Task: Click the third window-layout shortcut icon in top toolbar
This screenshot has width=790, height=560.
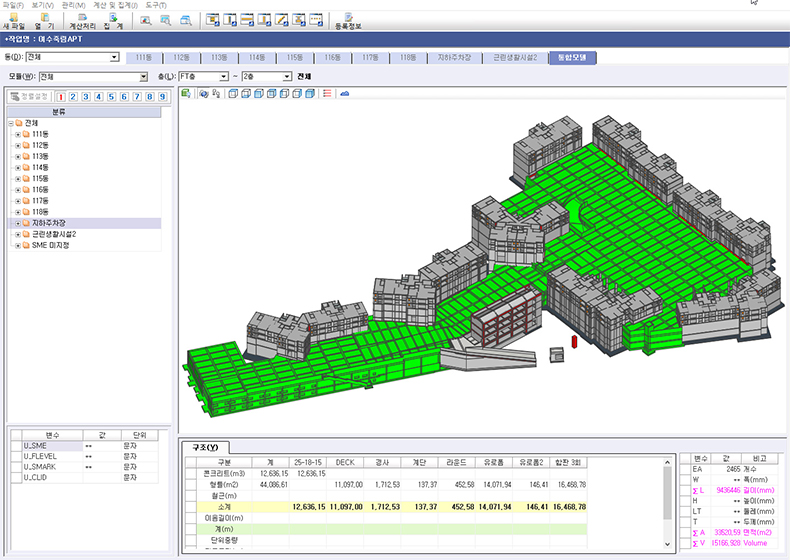Action: click(247, 20)
